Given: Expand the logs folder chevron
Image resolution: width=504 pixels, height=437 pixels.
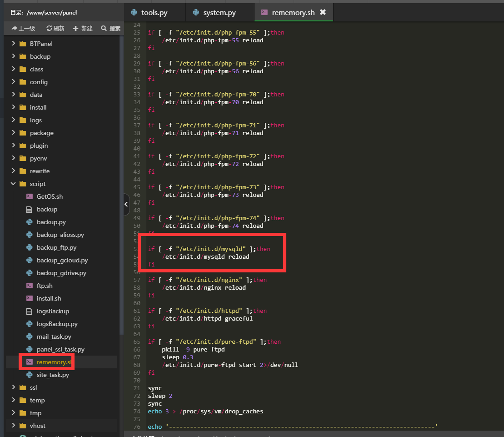Looking at the screenshot, I should click(13, 120).
